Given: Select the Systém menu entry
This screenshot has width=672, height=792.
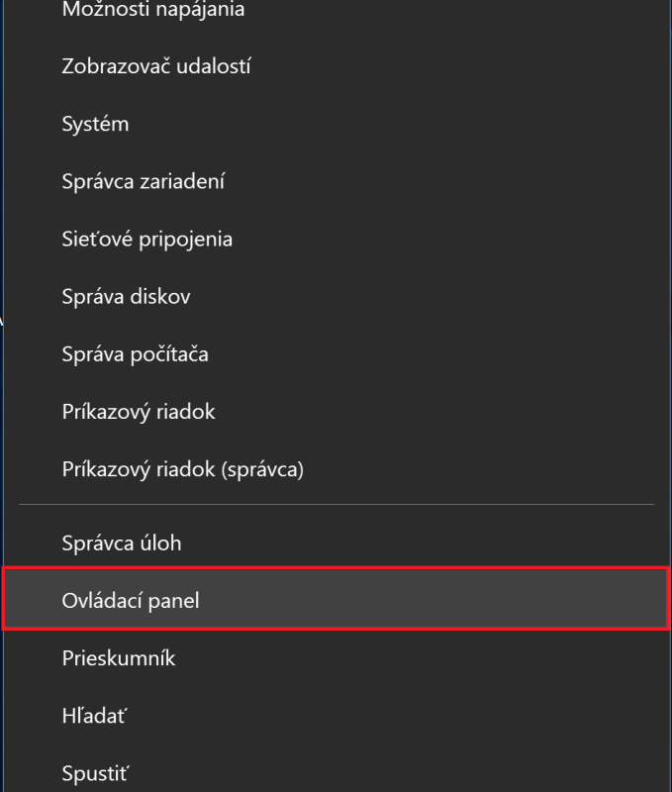Looking at the screenshot, I should pos(95,125).
